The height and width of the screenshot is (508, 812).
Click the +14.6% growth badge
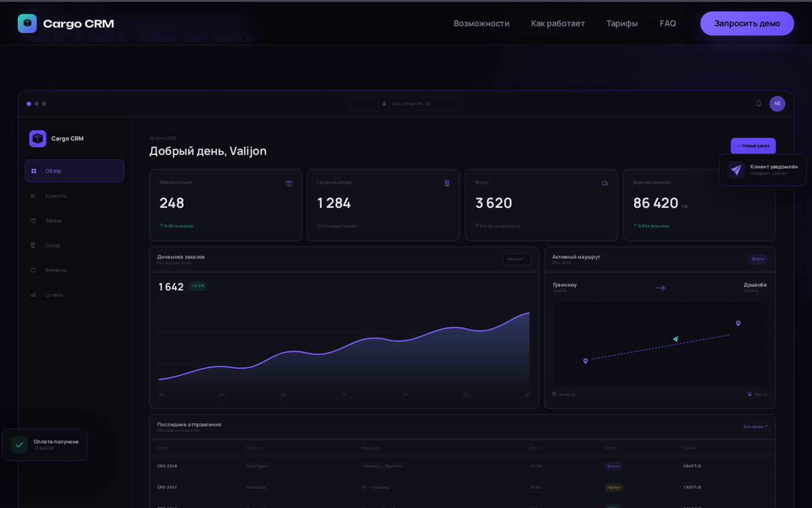pos(198,286)
